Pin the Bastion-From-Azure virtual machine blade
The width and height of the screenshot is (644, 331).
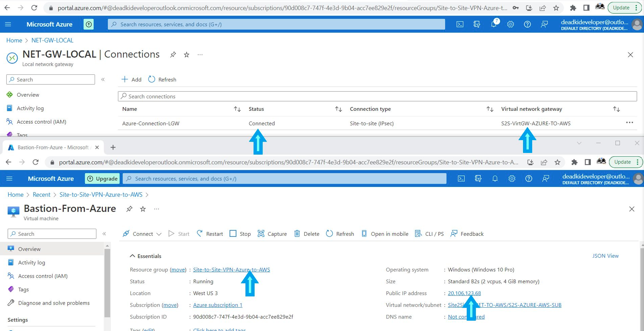click(x=129, y=209)
